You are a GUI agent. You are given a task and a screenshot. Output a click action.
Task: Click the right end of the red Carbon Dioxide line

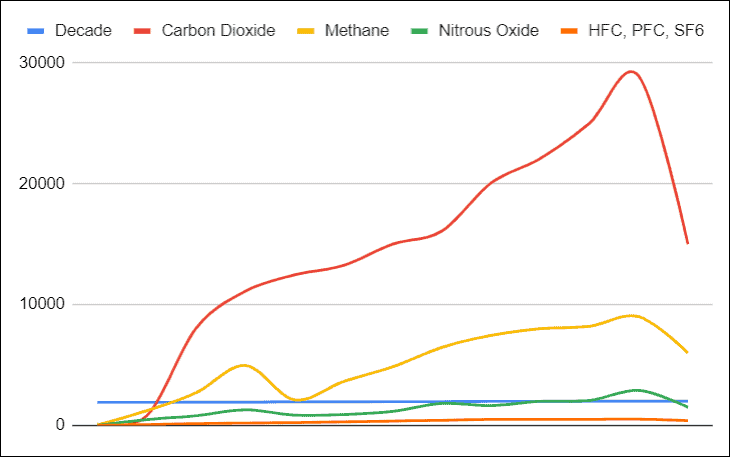pyautogui.click(x=687, y=242)
